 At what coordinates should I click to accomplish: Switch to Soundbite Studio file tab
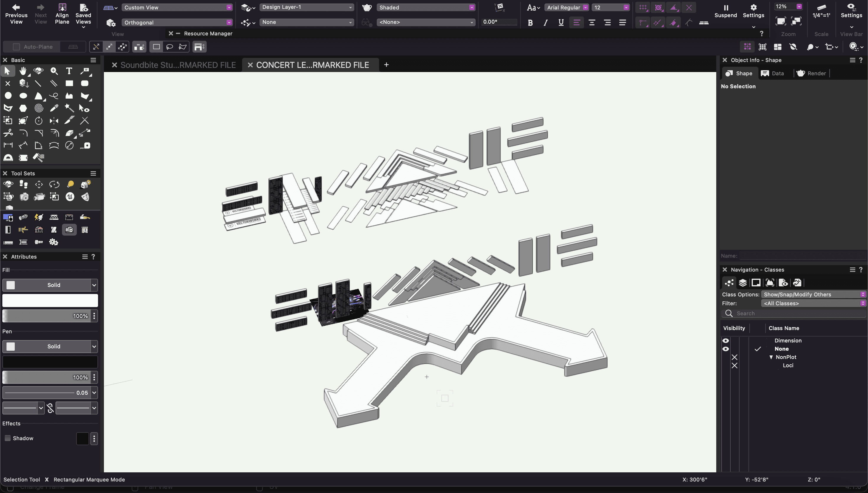pos(178,65)
